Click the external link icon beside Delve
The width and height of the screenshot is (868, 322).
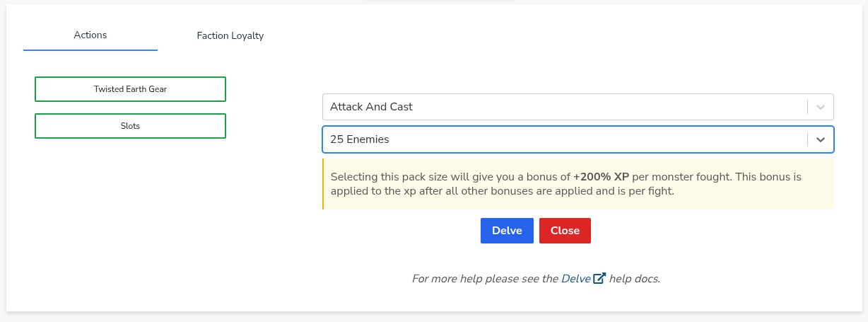point(599,279)
